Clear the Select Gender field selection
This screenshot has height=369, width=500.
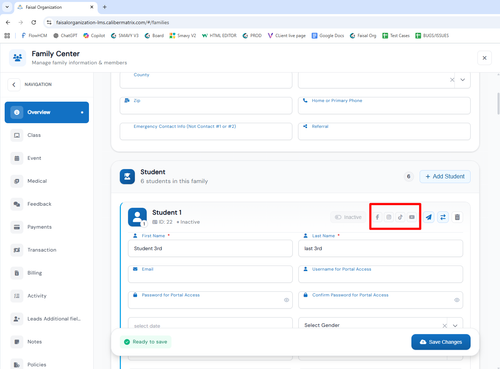(x=445, y=326)
